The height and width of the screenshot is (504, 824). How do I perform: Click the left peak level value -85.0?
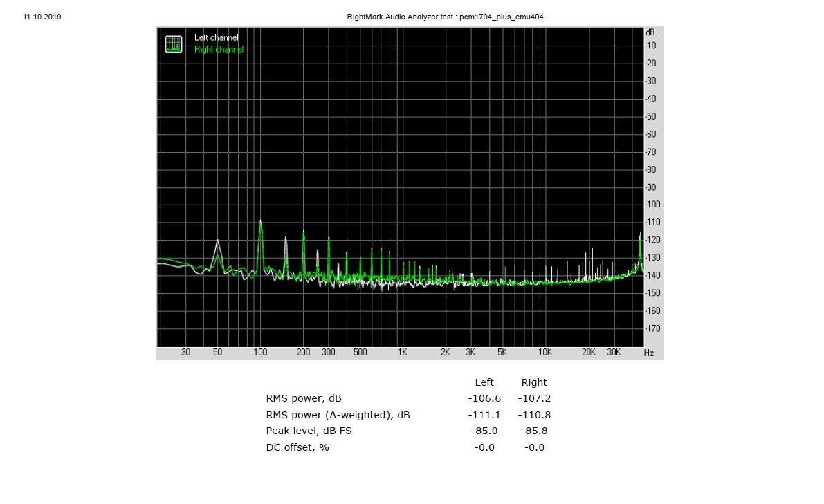tap(484, 431)
